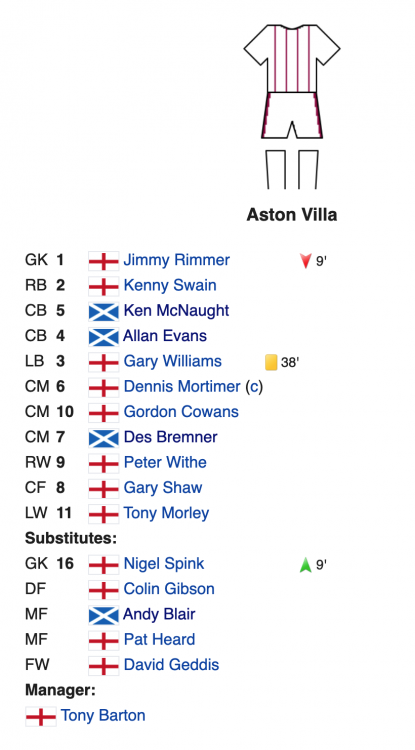Click the Aston Villa kit shirt image
Image resolution: width=415 pixels, height=750 pixels.
pyautogui.click(x=292, y=58)
